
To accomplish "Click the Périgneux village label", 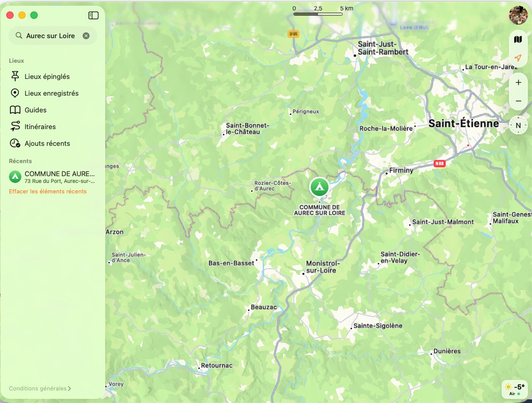I will [x=305, y=111].
